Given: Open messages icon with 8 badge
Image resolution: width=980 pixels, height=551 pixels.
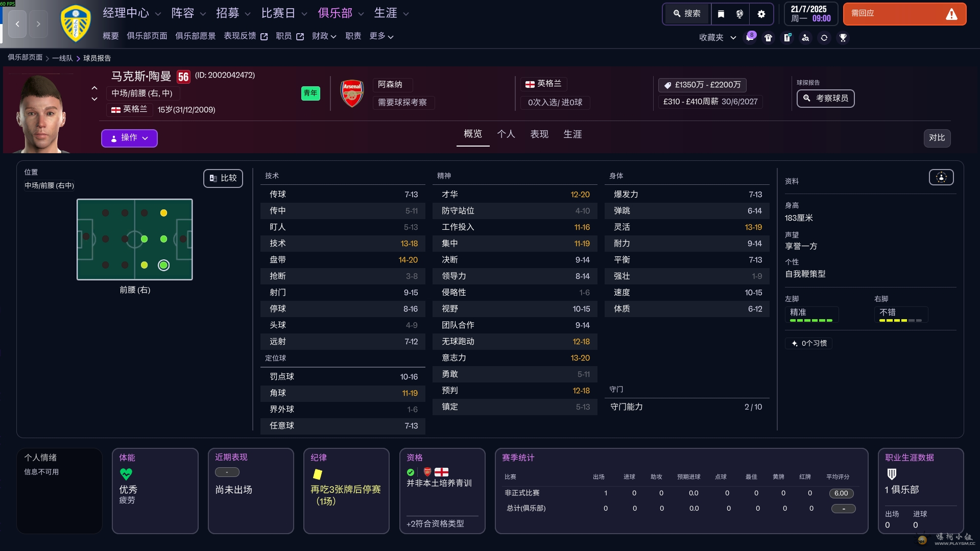Looking at the screenshot, I should pyautogui.click(x=750, y=37).
